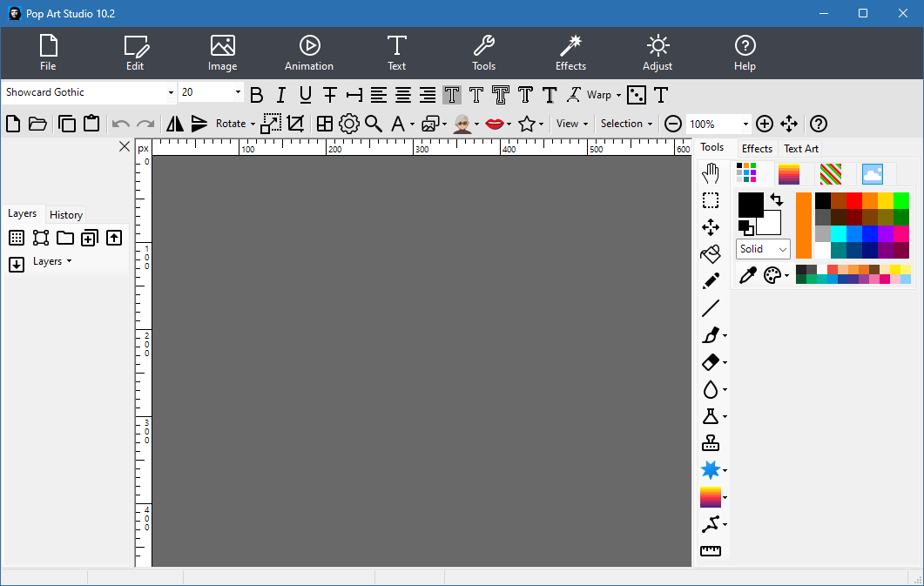Flip the image vertically

pyautogui.click(x=199, y=124)
